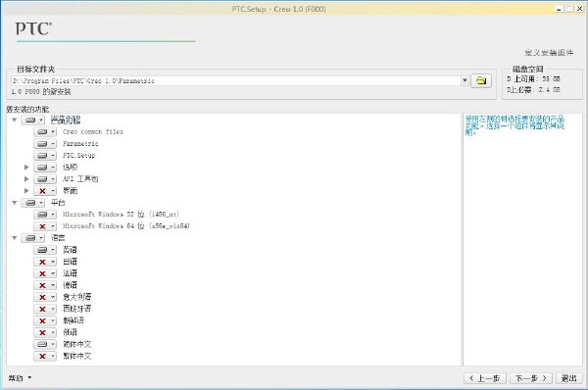Open install-state button for 英语

[x=45, y=250]
